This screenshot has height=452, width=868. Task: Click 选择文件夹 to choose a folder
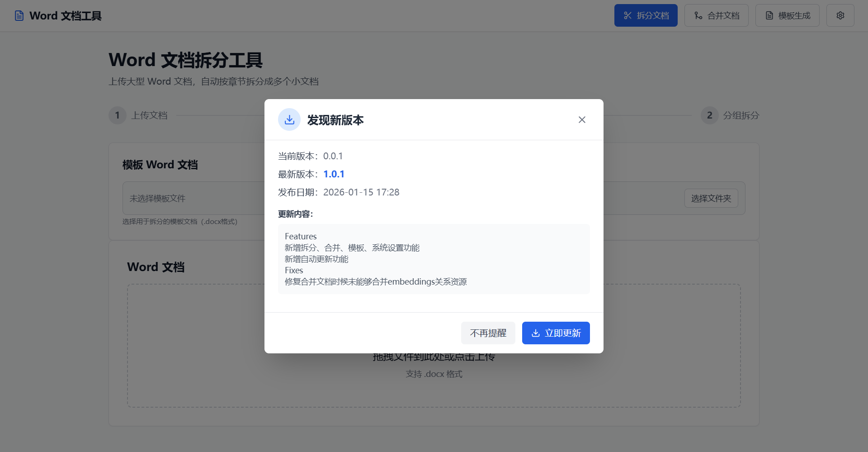point(711,198)
